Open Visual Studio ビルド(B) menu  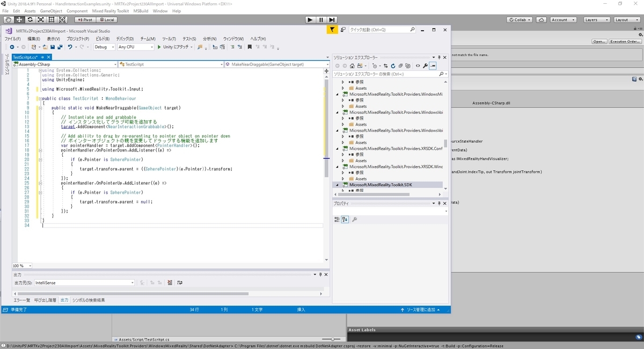(103, 39)
